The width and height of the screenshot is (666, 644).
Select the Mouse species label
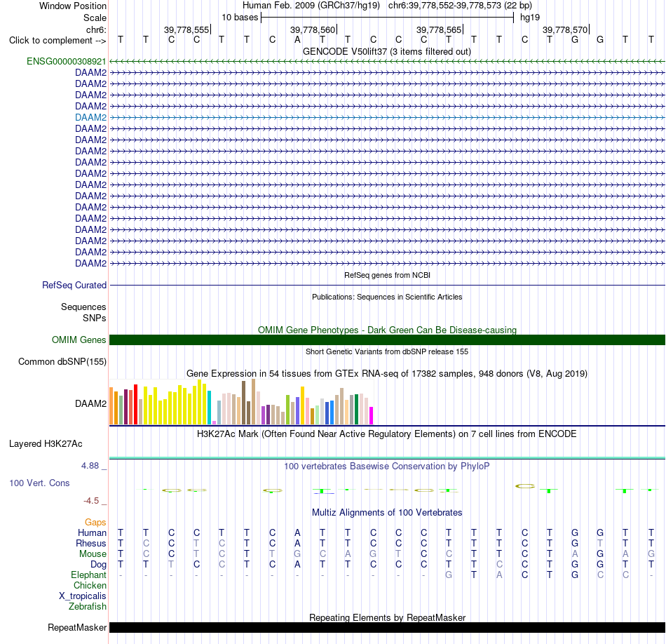click(x=93, y=554)
